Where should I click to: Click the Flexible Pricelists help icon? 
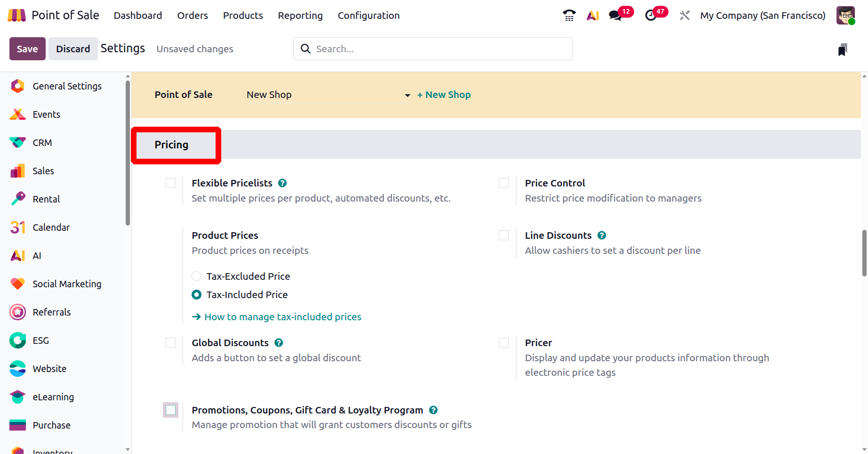pos(282,183)
